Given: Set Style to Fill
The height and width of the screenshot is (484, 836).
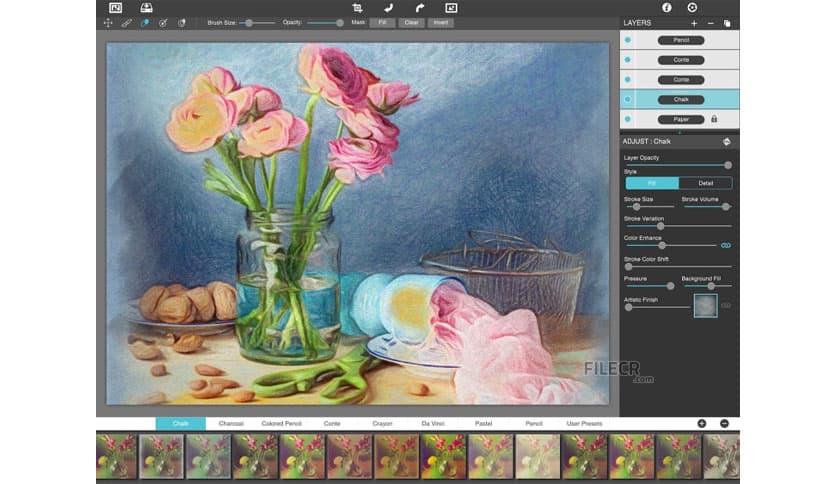Looking at the screenshot, I should click(652, 183).
